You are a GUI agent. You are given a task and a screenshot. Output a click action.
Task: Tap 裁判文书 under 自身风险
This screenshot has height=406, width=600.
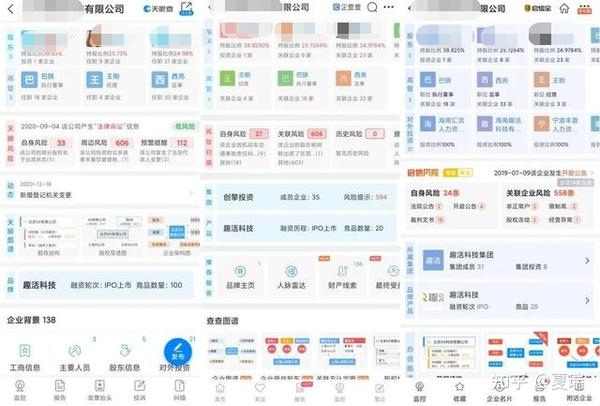[x=427, y=220]
